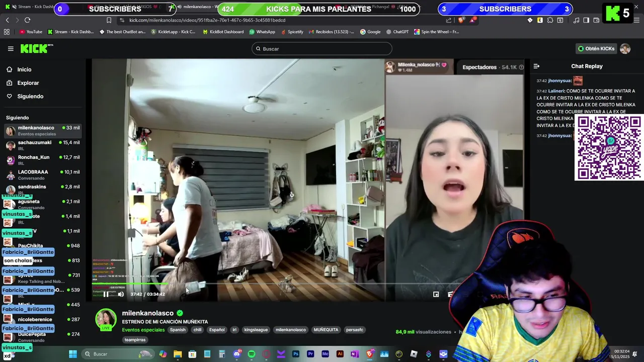
Task: Select the chill tag
Action: (197, 330)
